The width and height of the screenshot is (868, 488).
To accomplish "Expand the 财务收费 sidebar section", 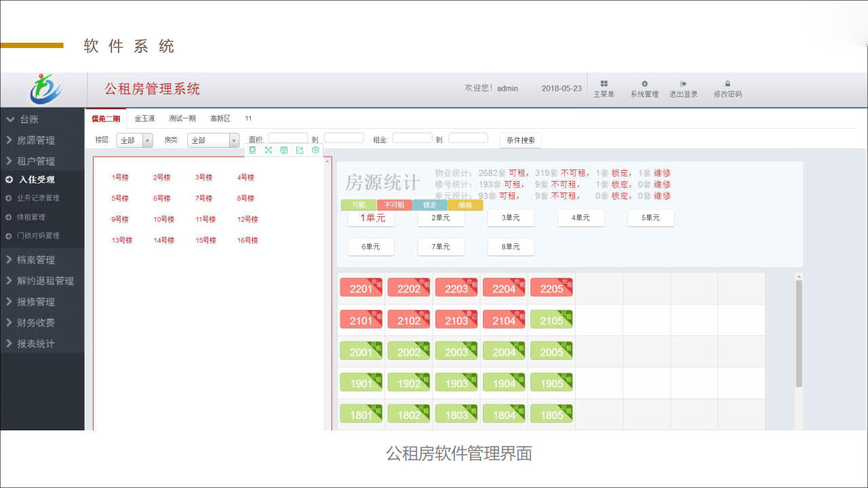I will coord(36,323).
